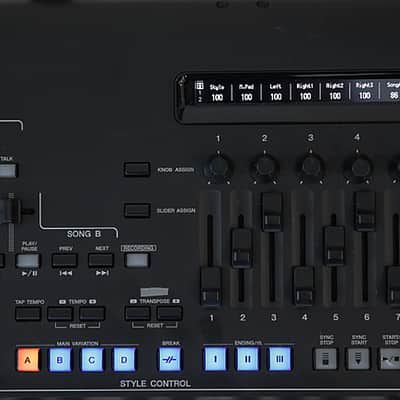Click Song B Prev button
Viewport: 400px width, 400px height.
point(65,260)
